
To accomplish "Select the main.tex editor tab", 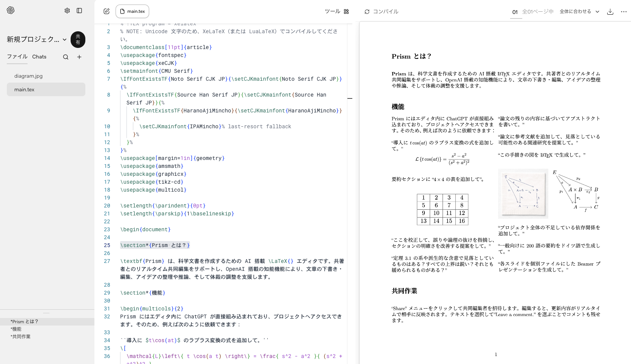I will tap(132, 11).
